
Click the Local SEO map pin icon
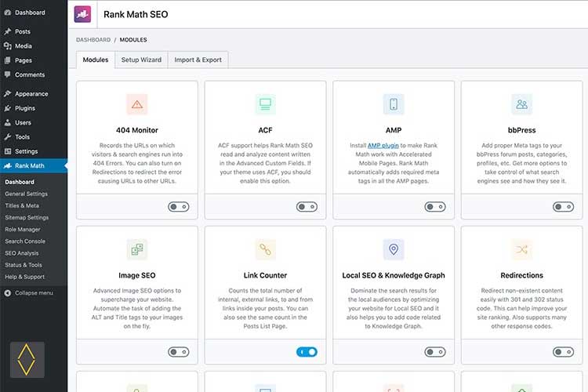point(394,249)
